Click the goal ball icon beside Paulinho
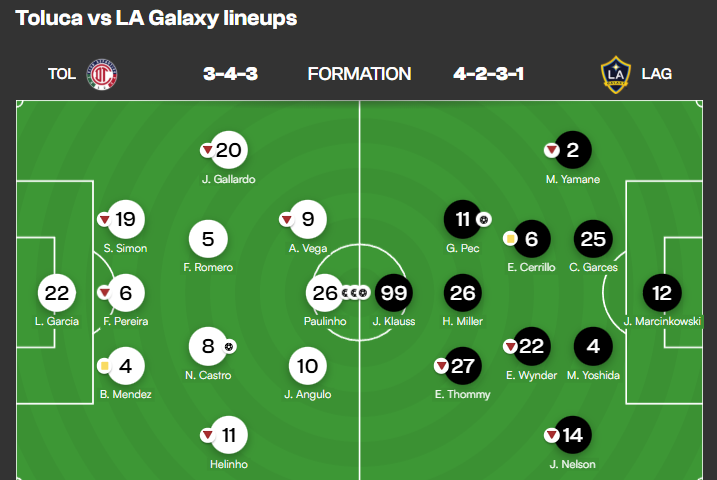 coord(354,293)
